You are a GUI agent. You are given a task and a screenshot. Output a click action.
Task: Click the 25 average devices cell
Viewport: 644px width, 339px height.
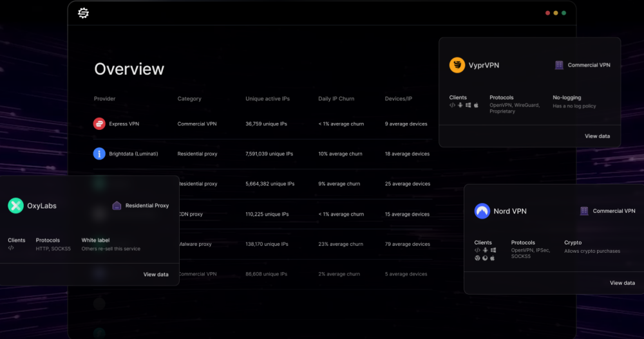[x=408, y=184]
